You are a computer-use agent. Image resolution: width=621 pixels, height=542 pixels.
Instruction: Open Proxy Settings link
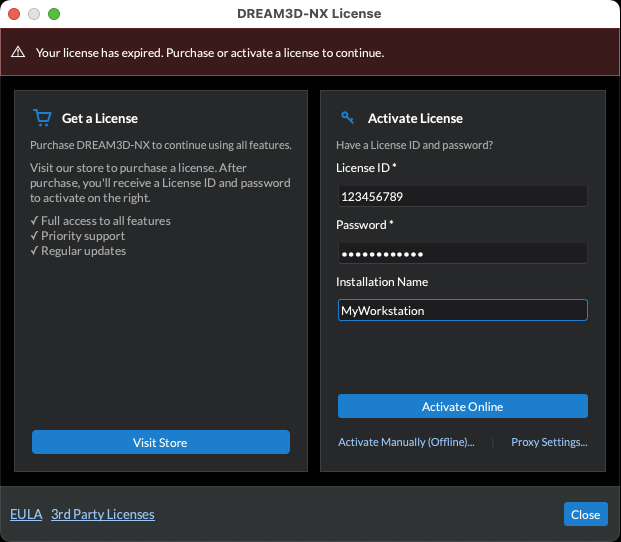click(x=549, y=442)
